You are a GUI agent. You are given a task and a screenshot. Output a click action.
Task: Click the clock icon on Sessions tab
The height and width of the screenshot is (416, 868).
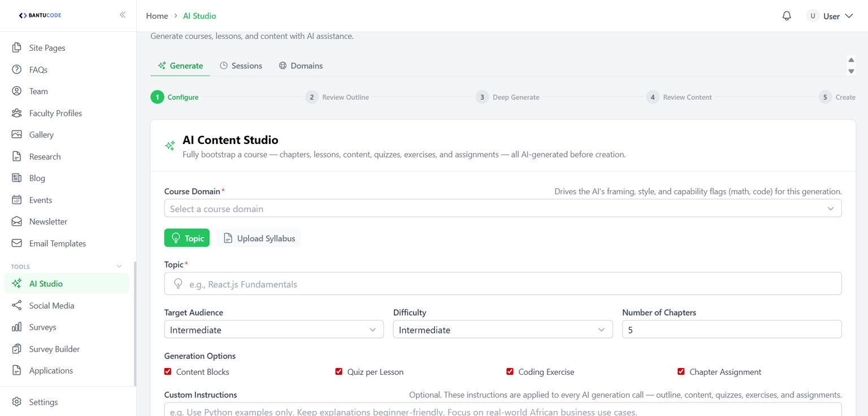(224, 65)
